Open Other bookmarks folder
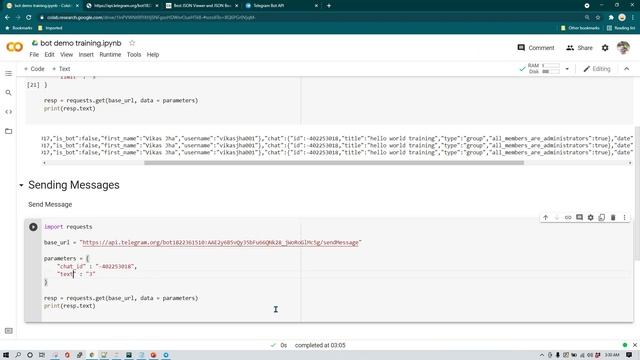Viewport: 640px width, 360px height. coord(580,28)
